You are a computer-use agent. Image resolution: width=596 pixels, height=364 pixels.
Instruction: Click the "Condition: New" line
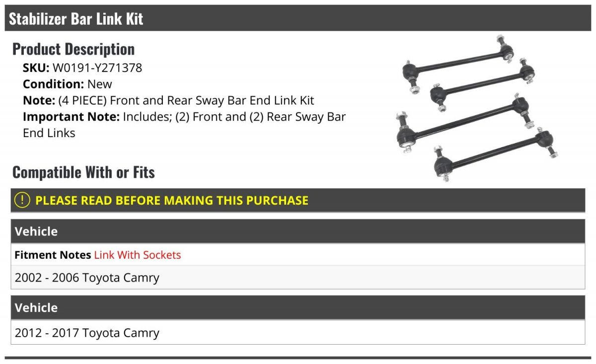point(68,84)
